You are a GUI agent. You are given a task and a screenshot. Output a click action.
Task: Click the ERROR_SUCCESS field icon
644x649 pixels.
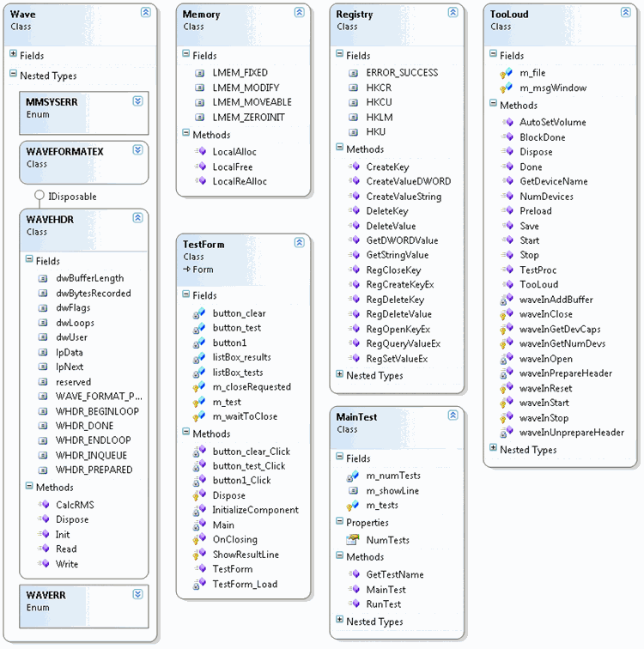pyautogui.click(x=354, y=73)
